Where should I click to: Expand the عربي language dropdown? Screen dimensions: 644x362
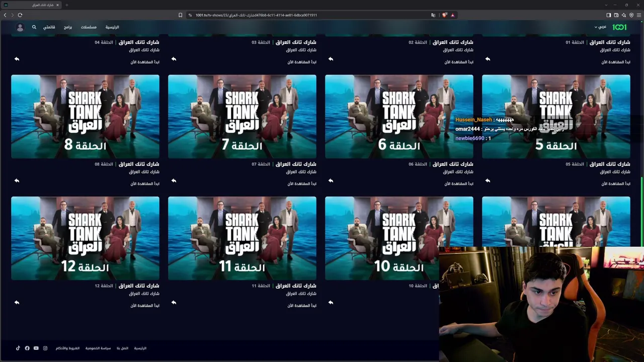[x=600, y=27]
